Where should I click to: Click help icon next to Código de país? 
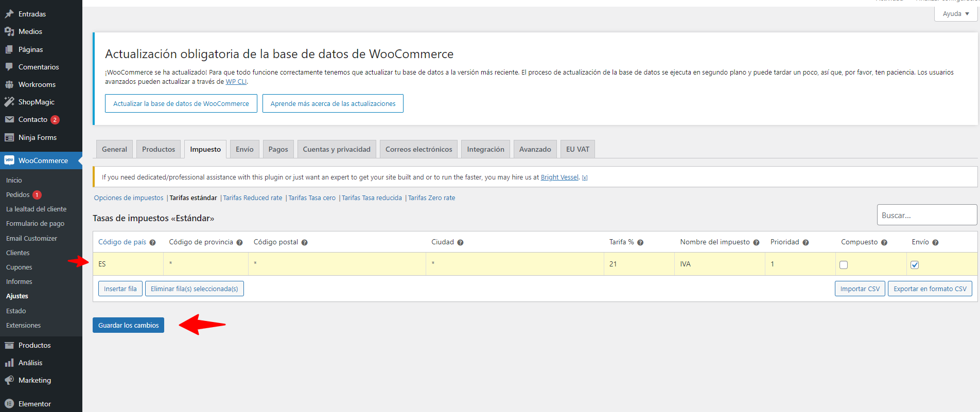point(152,243)
